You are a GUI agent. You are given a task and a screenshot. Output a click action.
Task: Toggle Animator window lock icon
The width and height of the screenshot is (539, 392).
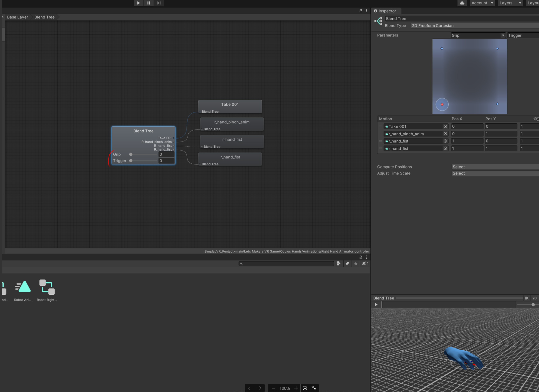(x=360, y=11)
